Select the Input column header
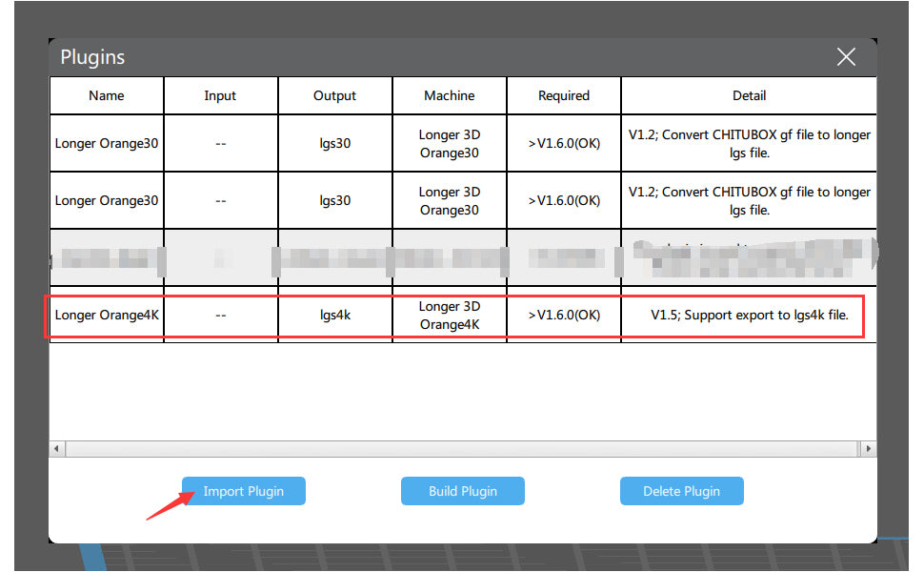Screen dimensions: 924x572 pyautogui.click(x=220, y=95)
